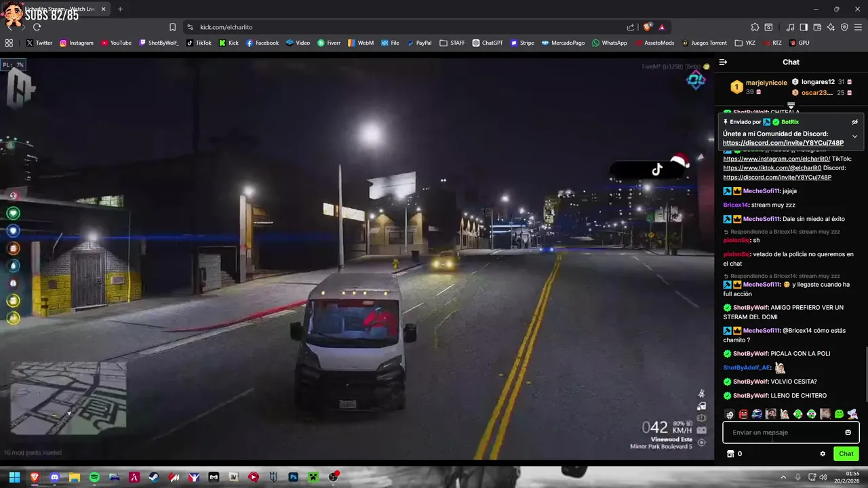Screen dimensions: 868x488
Task: Open the MercadoPago bookmark
Action: (x=563, y=43)
